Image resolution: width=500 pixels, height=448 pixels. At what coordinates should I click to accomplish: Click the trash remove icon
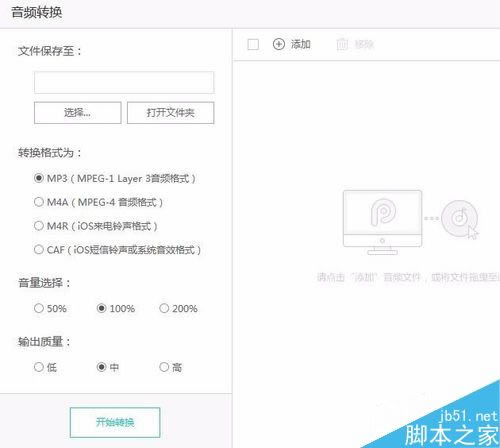(342, 44)
